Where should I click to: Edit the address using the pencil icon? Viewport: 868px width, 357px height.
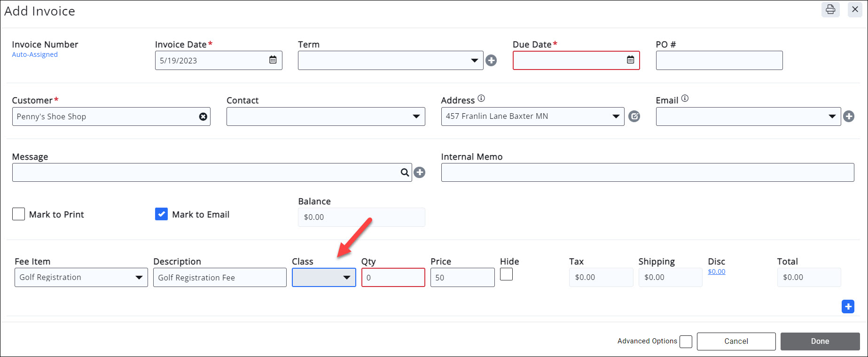point(634,116)
